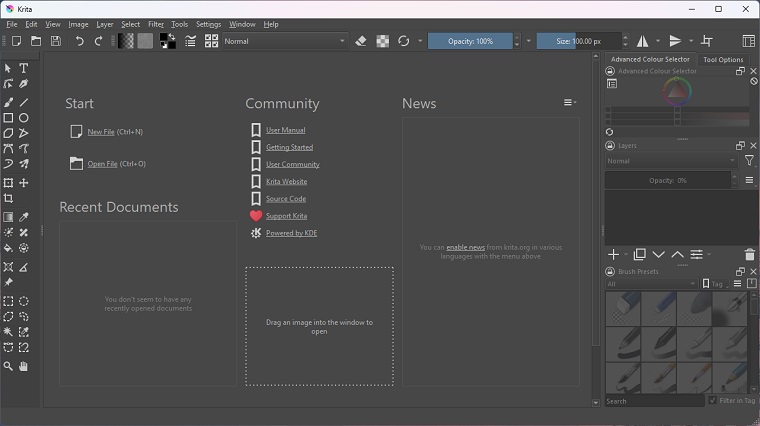Click the foreground/background colour swatch
This screenshot has height=426, width=760.
(x=168, y=41)
